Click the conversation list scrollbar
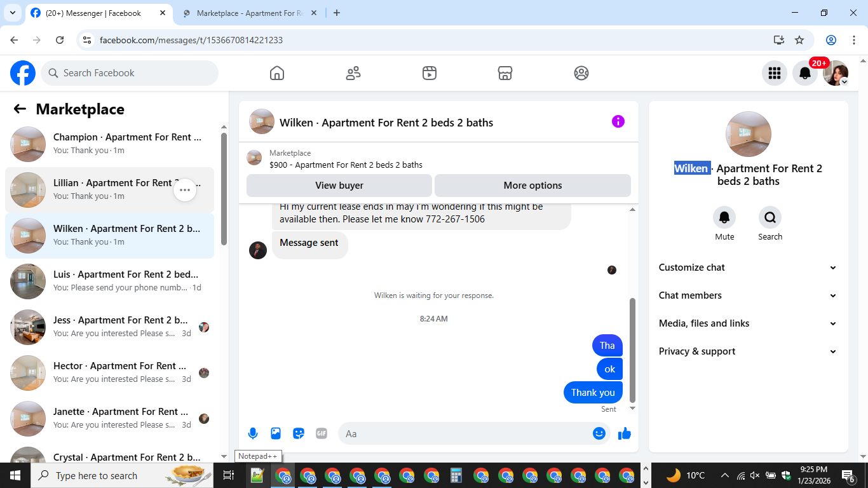The image size is (868, 488). (224, 189)
